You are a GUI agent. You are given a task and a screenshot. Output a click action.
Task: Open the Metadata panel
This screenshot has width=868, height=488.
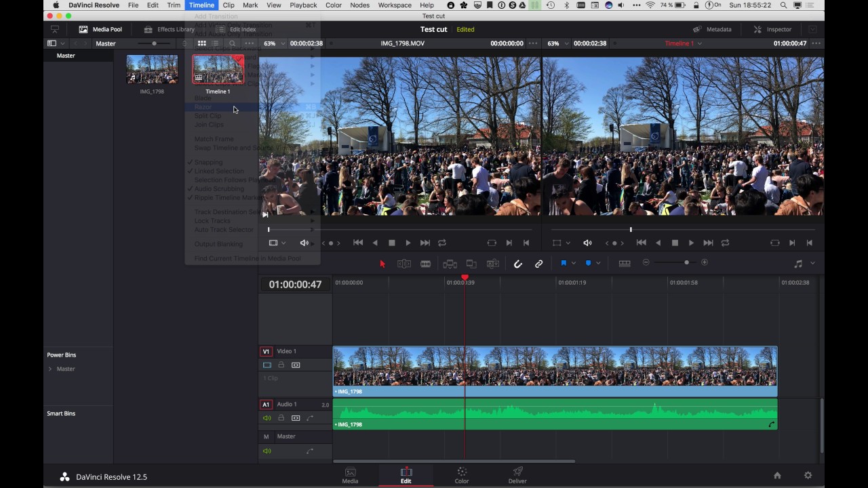click(x=712, y=29)
